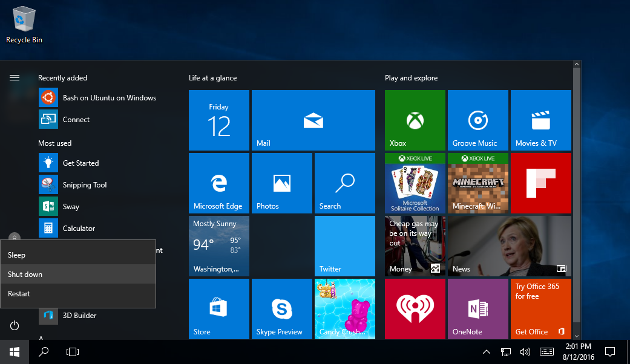630x364 pixels.
Task: Open the News tile
Action: point(510,246)
